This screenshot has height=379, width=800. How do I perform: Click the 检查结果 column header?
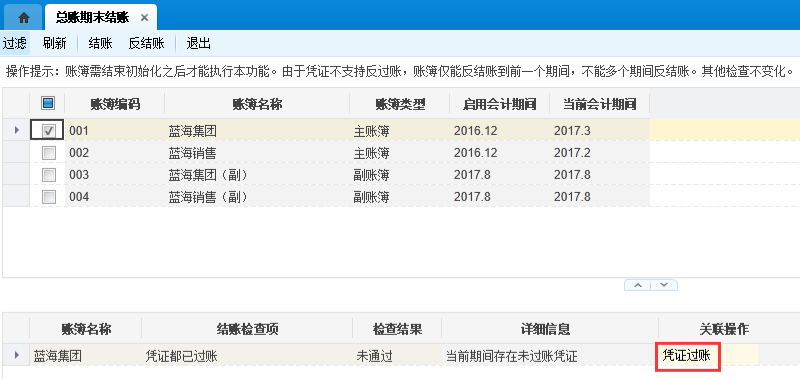tap(397, 329)
